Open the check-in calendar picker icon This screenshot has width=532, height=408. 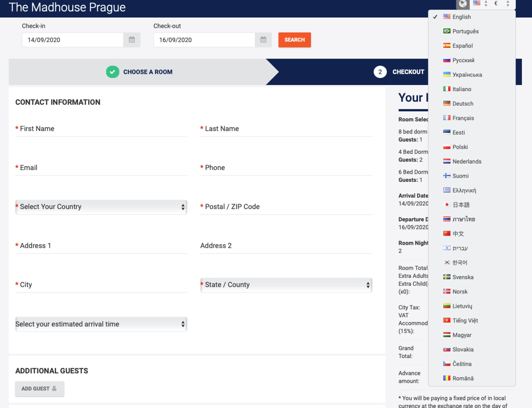(132, 40)
